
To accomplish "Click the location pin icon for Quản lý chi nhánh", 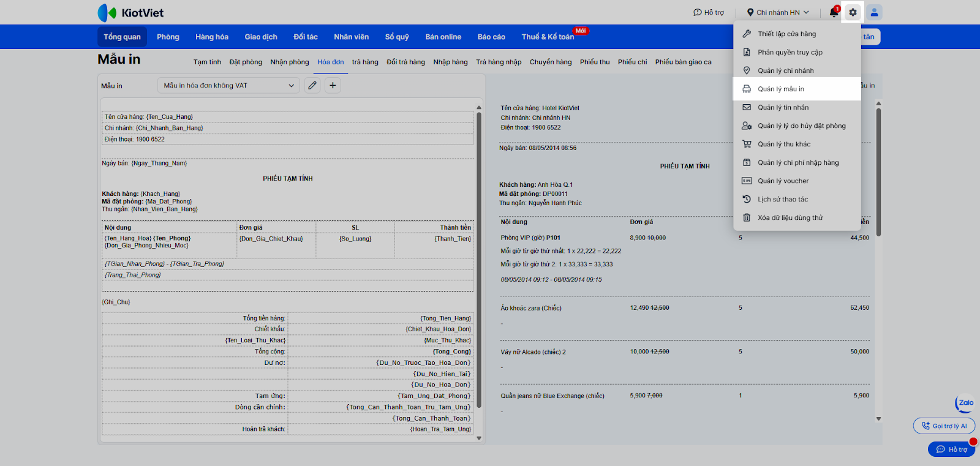I will (x=747, y=70).
